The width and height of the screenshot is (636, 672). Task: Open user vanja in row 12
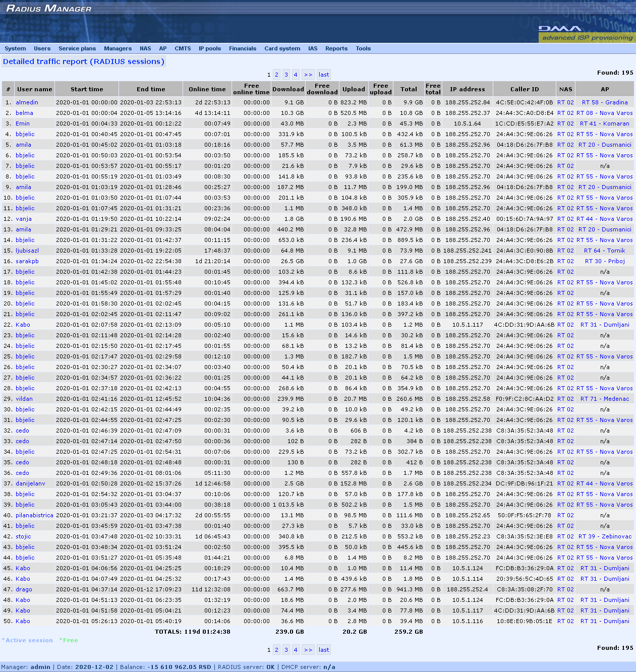point(24,219)
